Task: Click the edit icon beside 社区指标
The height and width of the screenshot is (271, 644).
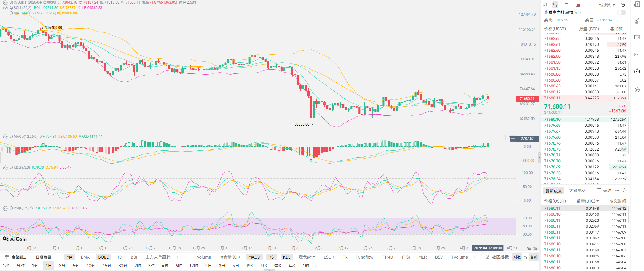Action: 487,257
